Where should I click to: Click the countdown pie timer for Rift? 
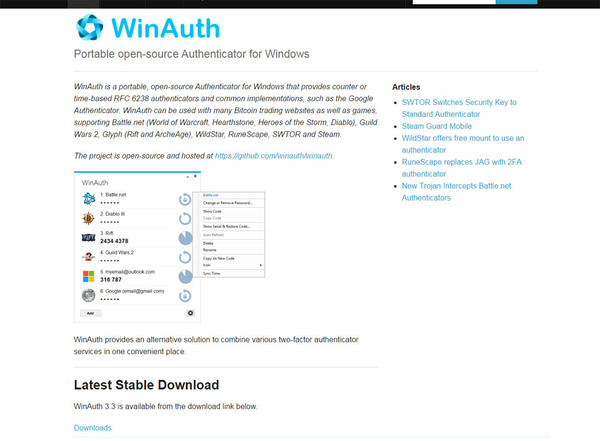pos(186,238)
